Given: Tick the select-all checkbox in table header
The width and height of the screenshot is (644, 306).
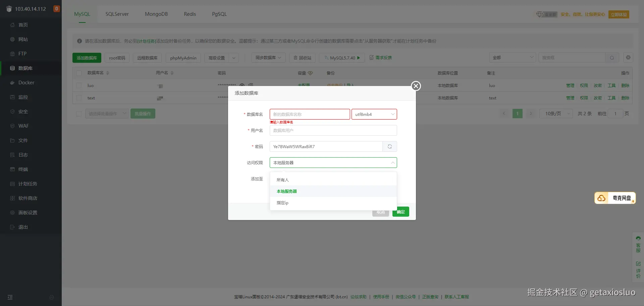Looking at the screenshot, I should (79, 73).
